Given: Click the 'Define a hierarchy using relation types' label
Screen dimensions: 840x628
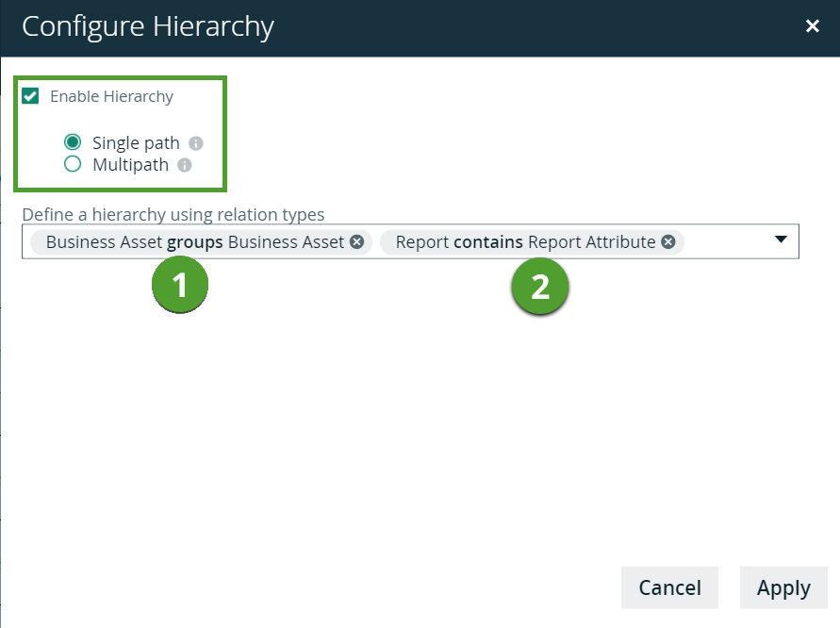Looking at the screenshot, I should pos(173,214).
